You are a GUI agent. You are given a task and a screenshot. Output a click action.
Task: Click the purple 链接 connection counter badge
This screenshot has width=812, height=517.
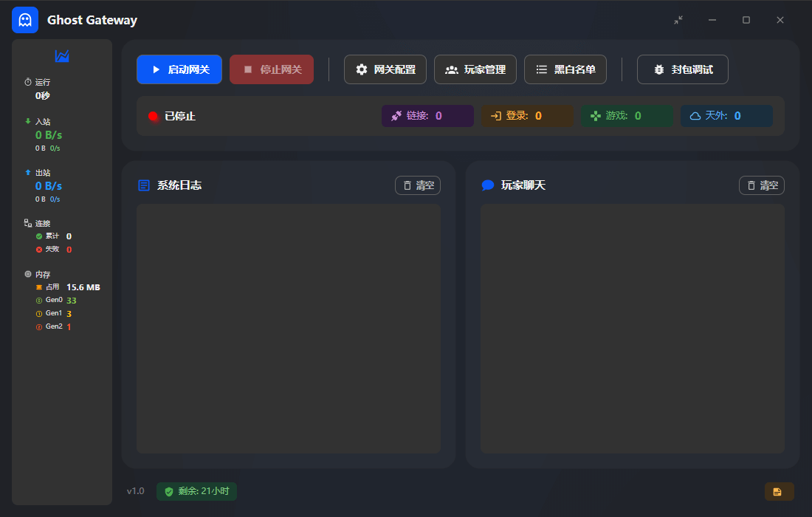pyautogui.click(x=427, y=116)
